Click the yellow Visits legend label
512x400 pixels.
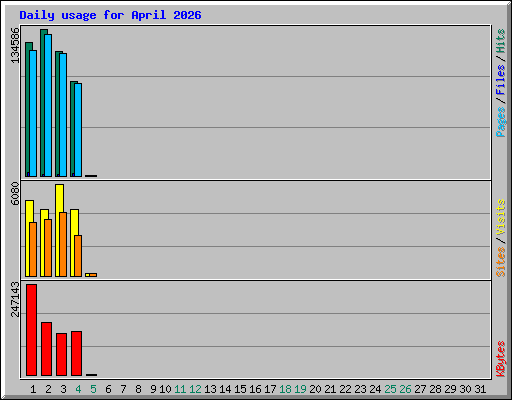[x=501, y=217]
